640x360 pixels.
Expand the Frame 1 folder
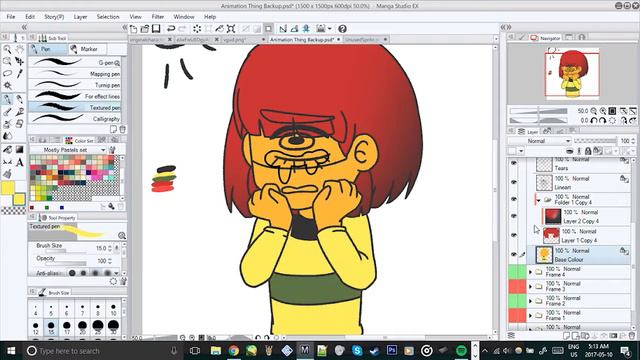530,316
